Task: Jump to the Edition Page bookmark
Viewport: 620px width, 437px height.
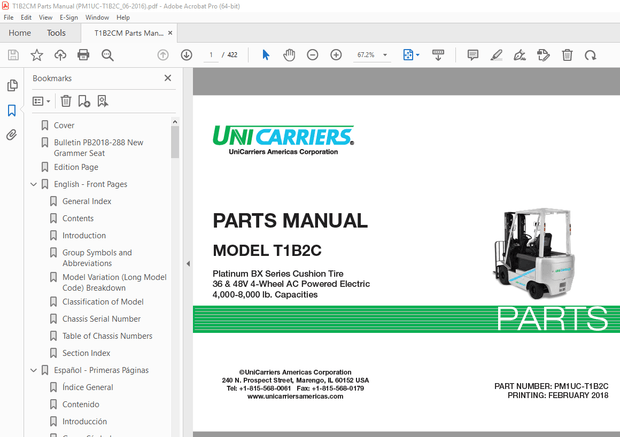Action: (x=76, y=167)
